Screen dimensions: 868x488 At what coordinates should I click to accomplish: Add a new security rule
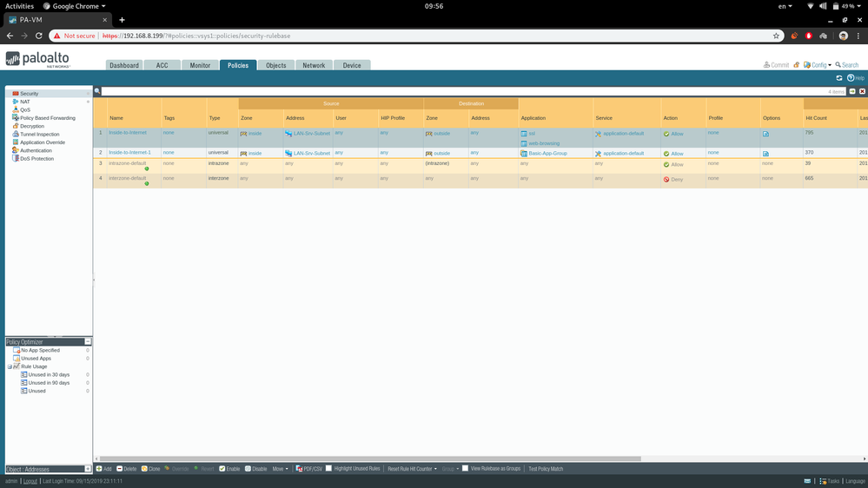point(103,469)
